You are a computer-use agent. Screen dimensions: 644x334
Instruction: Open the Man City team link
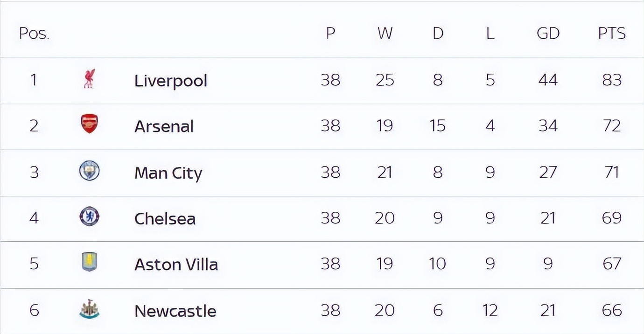(168, 174)
